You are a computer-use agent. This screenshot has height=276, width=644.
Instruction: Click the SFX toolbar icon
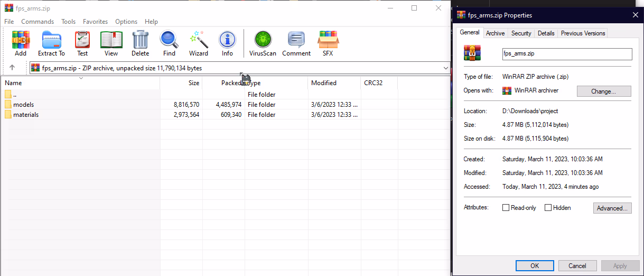pos(328,40)
